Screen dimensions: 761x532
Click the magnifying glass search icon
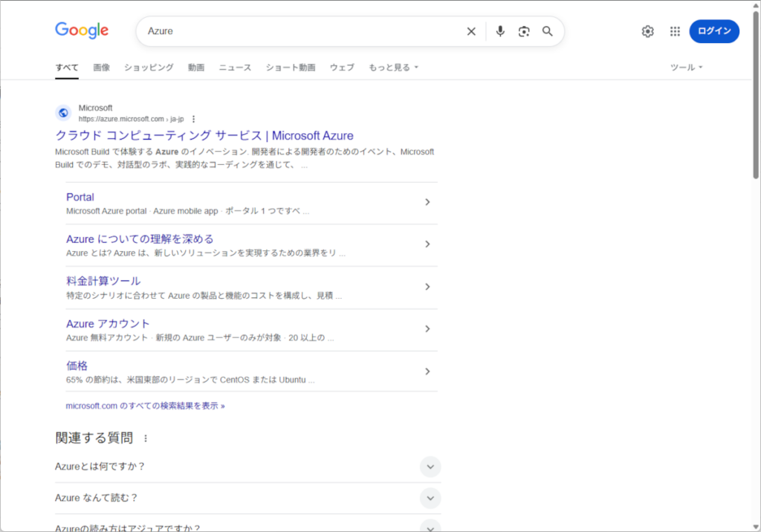[x=548, y=31]
